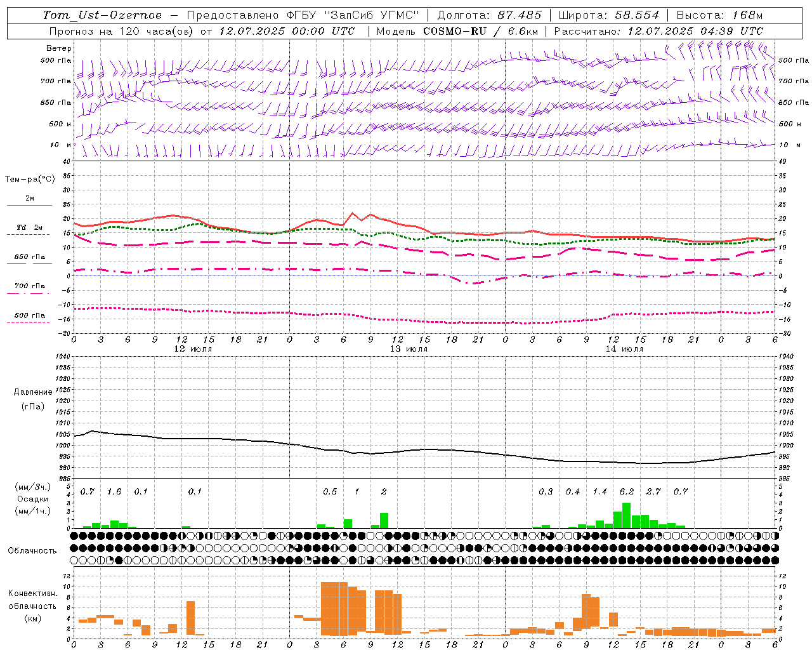Click the peak precipitation value "6.2"

pos(627,492)
